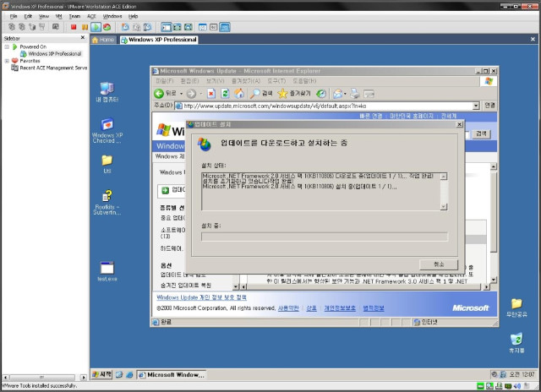Click the 연결 go button beside address bar
This screenshot has width=541, height=392.
pos(489,106)
